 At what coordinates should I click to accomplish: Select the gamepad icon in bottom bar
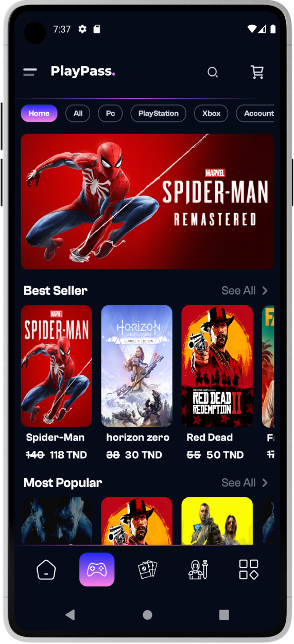tap(97, 569)
